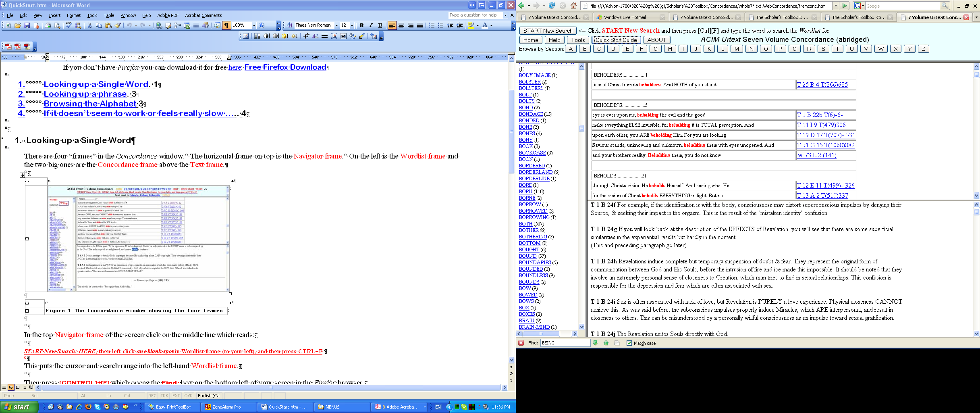Click the Bold formatting button
Image resolution: width=980 pixels, height=413 pixels.
(x=361, y=25)
